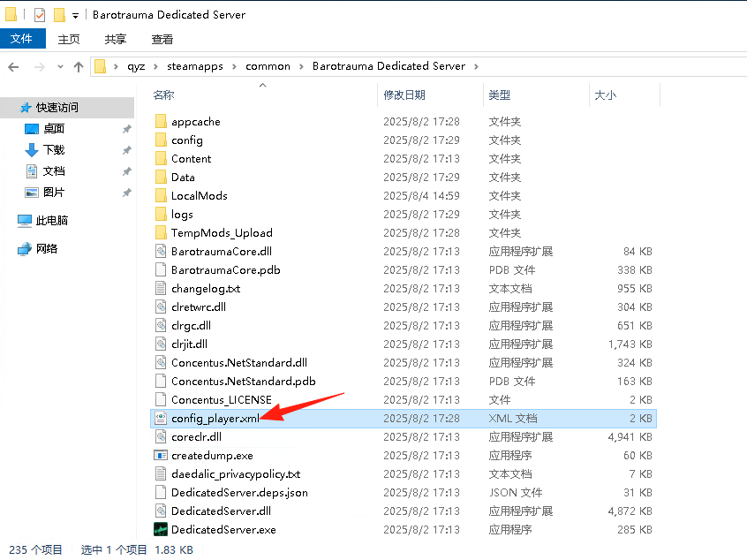Click the pin icon beside 桌面
The height and width of the screenshot is (560, 747).
[127, 129]
